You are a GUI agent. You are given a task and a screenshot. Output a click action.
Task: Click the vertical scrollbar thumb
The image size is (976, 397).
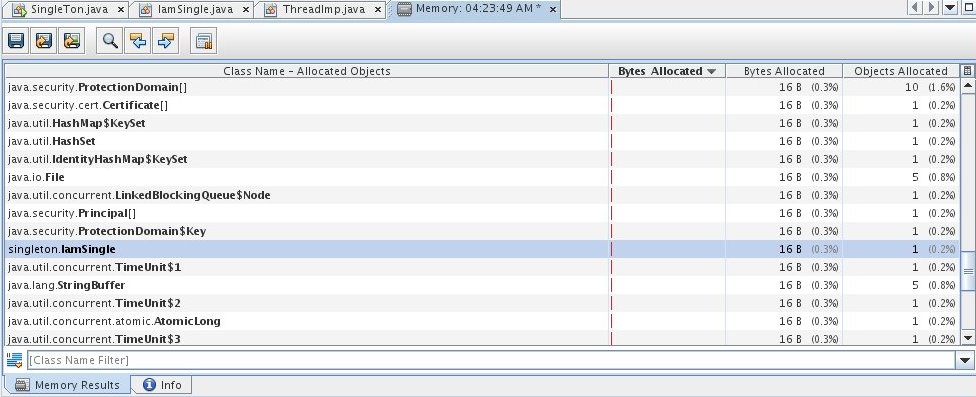pyautogui.click(x=967, y=271)
